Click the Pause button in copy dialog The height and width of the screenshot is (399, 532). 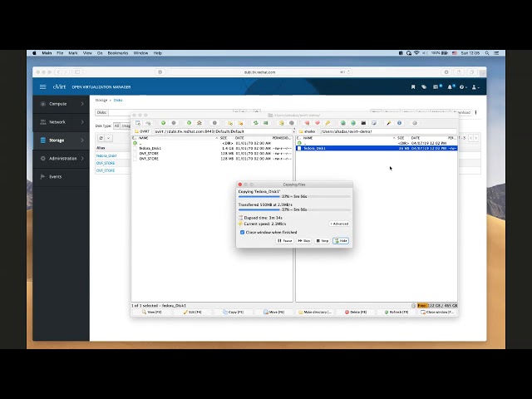point(284,240)
